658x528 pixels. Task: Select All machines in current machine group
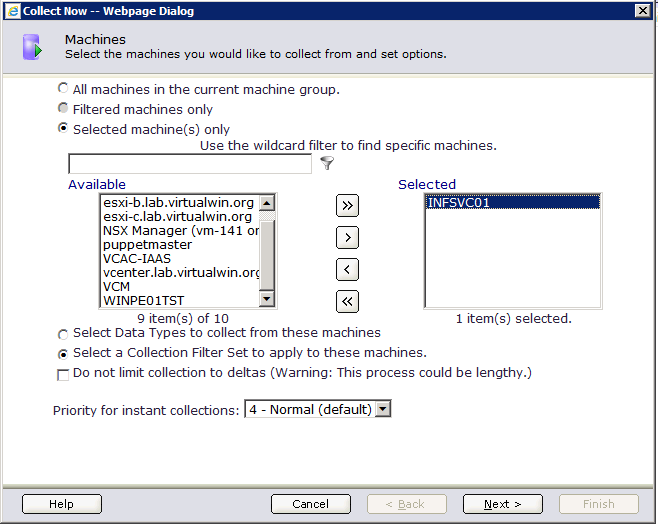pos(63,88)
